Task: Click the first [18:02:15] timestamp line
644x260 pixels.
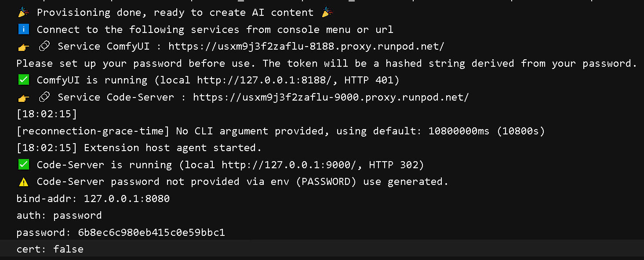Action: pos(47,114)
